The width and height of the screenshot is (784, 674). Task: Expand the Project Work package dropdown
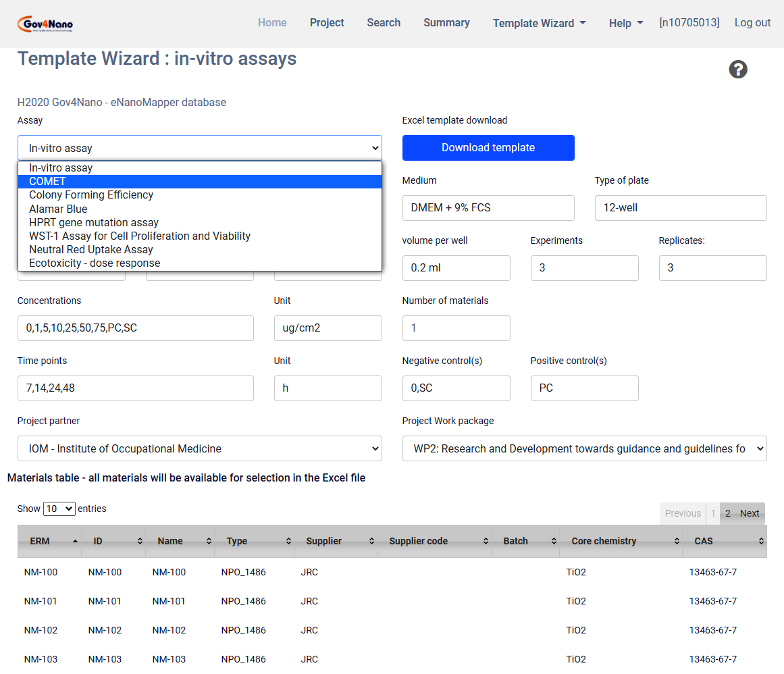tap(584, 448)
